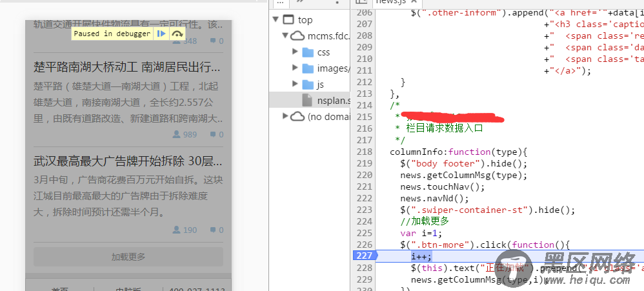Open article 武汉最高最大广告牌开始拆除 headline
Viewport: 644px width, 291px height.
coord(128,161)
